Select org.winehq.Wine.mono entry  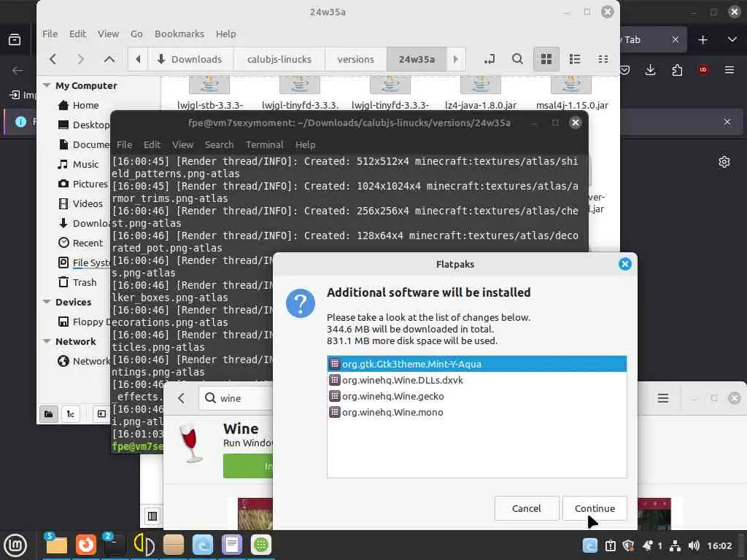477,413
